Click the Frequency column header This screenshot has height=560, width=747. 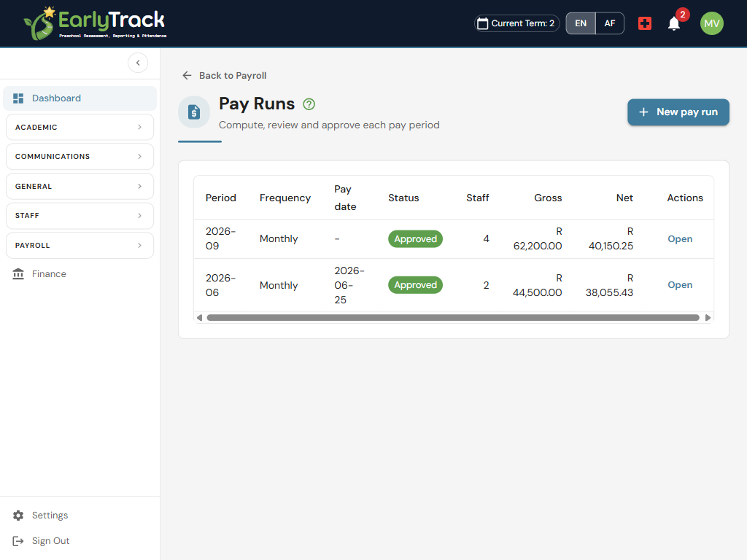(x=285, y=198)
